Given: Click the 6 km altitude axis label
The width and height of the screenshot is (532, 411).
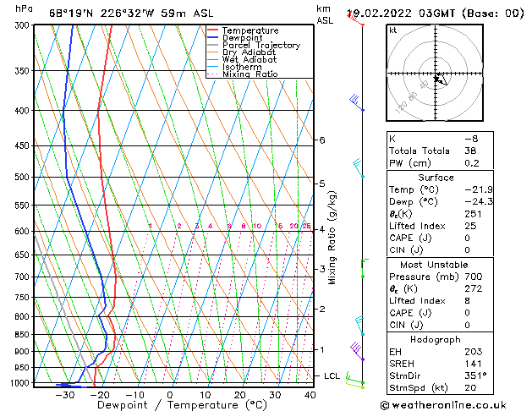Looking at the screenshot, I should click(x=322, y=140).
